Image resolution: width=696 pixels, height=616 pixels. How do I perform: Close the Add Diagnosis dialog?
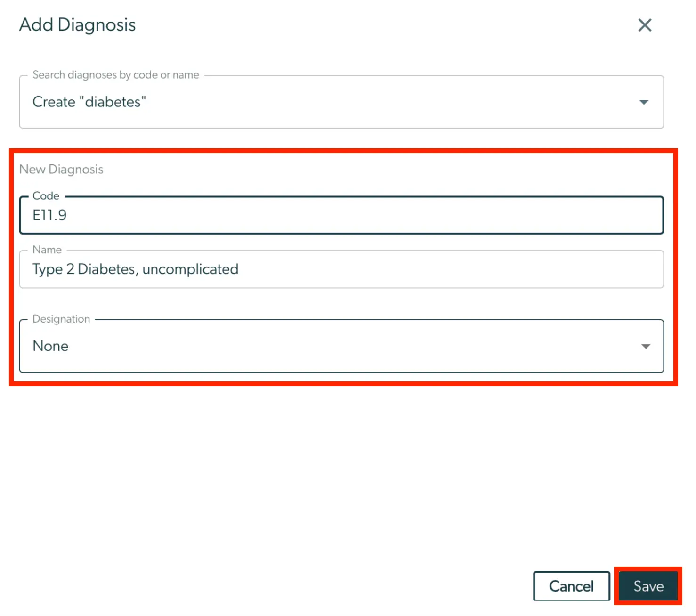click(x=645, y=25)
